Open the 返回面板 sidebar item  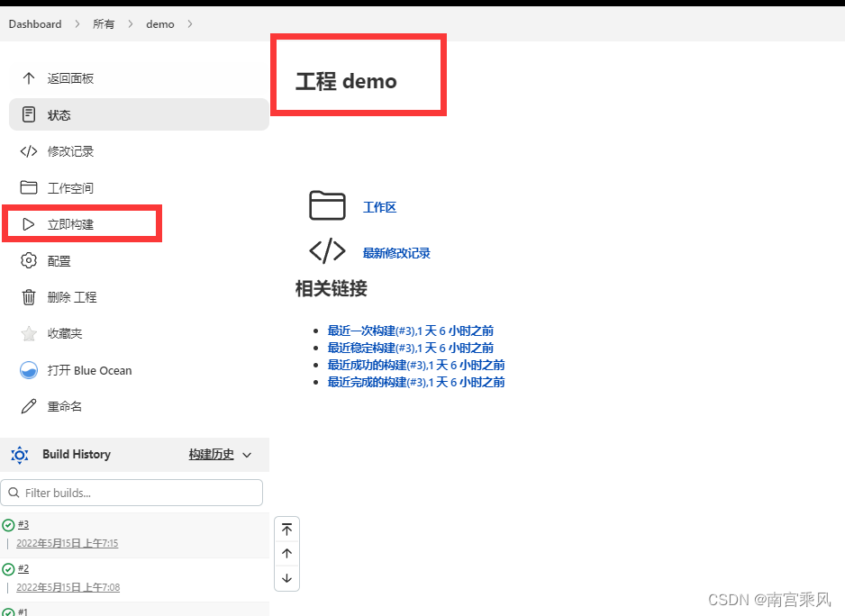(139, 78)
